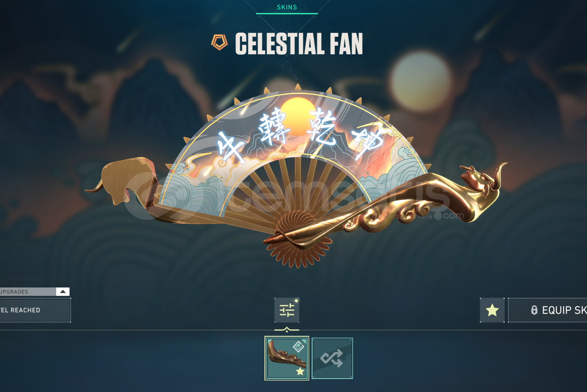Click the diamond marker on customize button
Viewport: 587px width, 392px height.
pyautogui.click(x=296, y=301)
